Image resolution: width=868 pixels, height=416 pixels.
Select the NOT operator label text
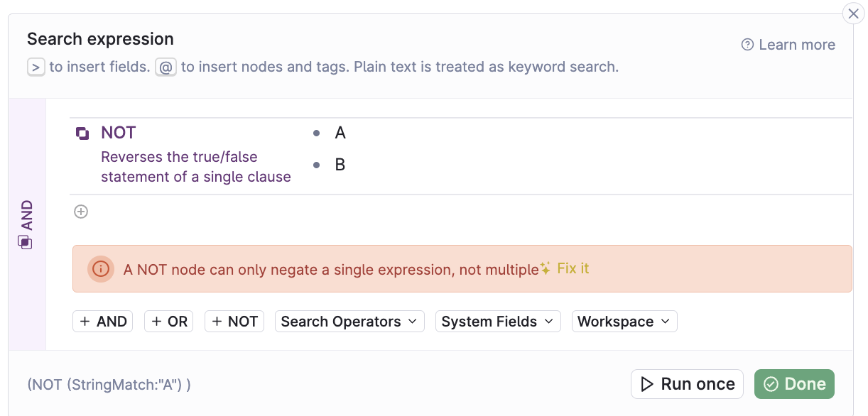click(119, 133)
